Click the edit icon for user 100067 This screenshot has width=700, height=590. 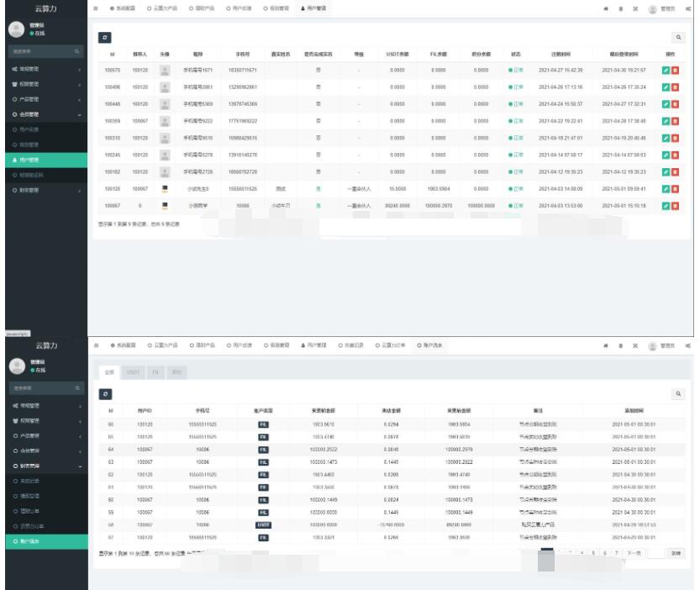click(666, 205)
